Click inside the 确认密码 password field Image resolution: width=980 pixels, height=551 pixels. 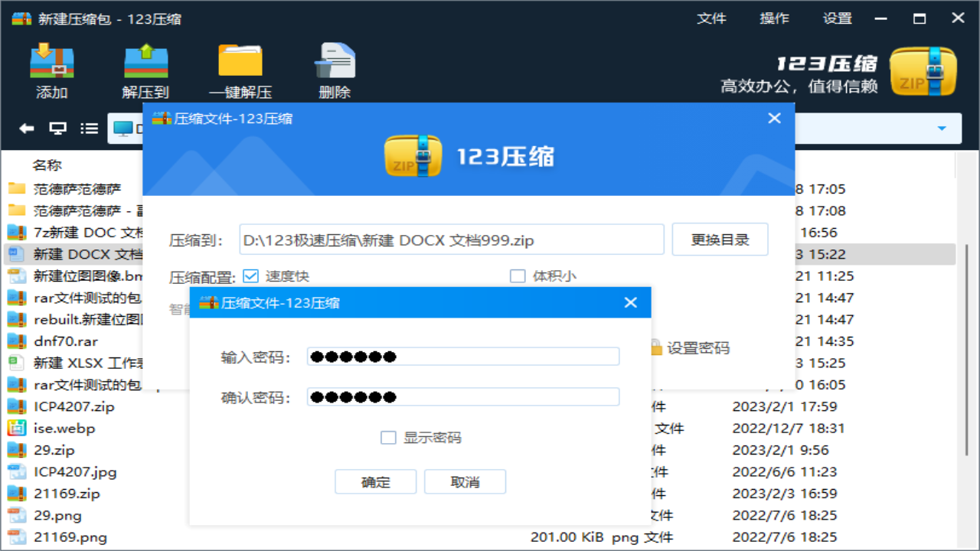462,396
